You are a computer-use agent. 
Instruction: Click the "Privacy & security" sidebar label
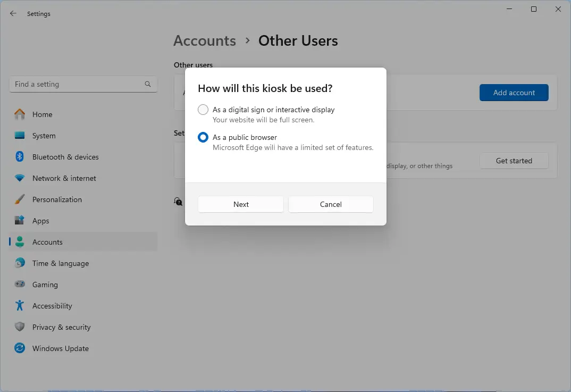pyautogui.click(x=62, y=327)
